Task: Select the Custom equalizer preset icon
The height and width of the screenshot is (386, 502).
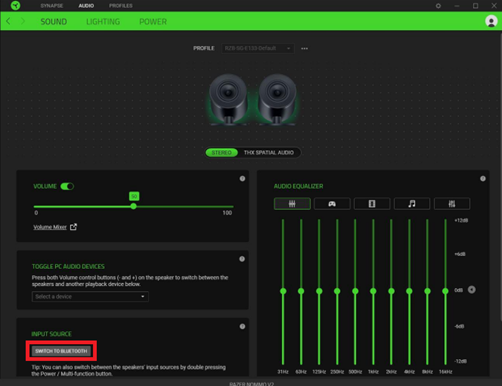Action: click(x=452, y=204)
